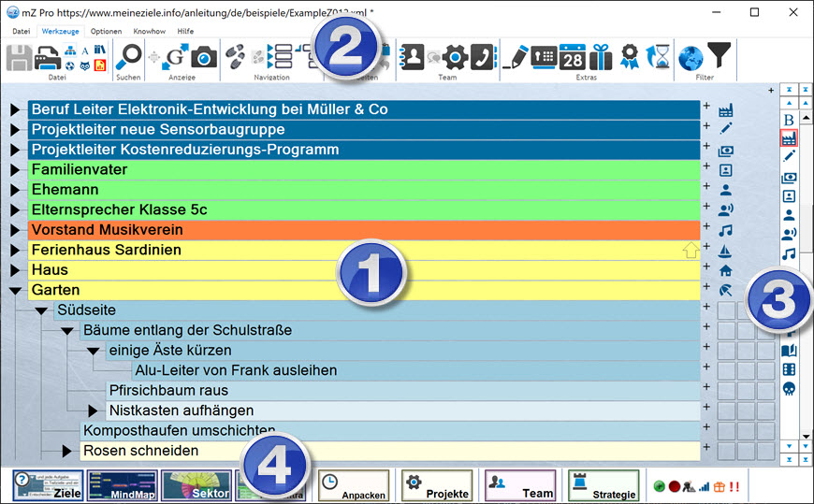This screenshot has height=504, width=814.
Task: Toggle empty icon box beside Pfirsichbaum raus
Action: coord(726,391)
